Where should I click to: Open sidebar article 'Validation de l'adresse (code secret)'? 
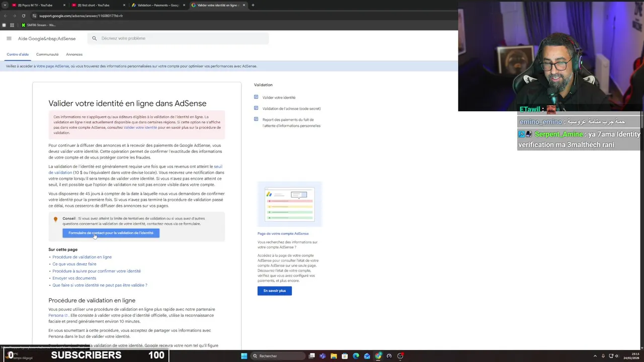(x=291, y=109)
